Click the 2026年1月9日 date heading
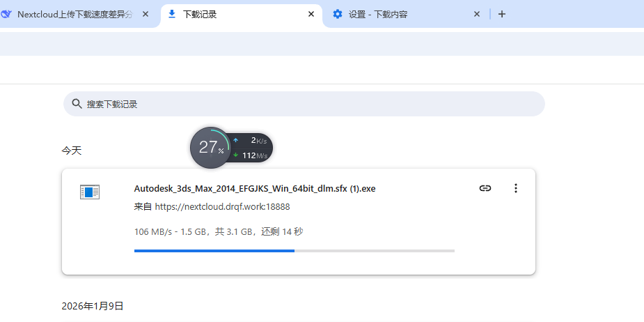Image resolution: width=644 pixels, height=322 pixels. (x=93, y=306)
